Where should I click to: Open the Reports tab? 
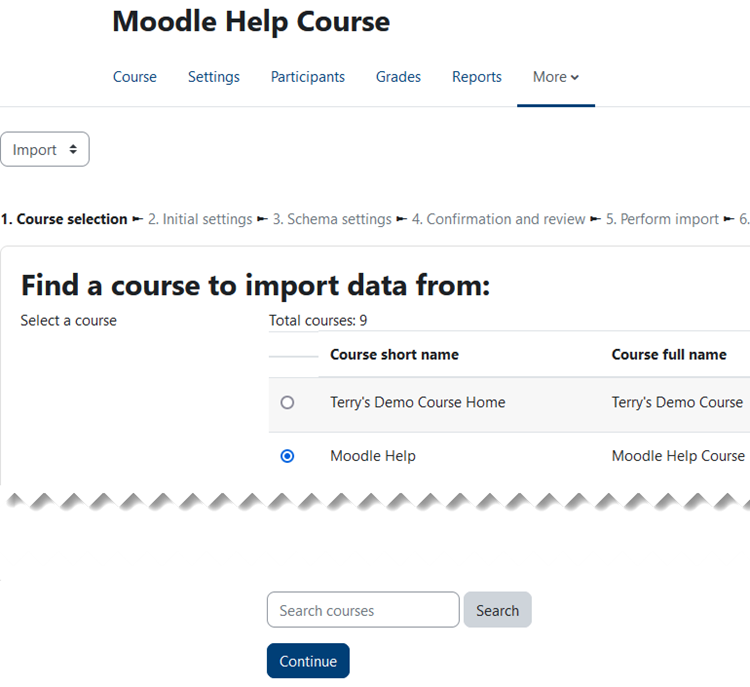pyautogui.click(x=476, y=77)
